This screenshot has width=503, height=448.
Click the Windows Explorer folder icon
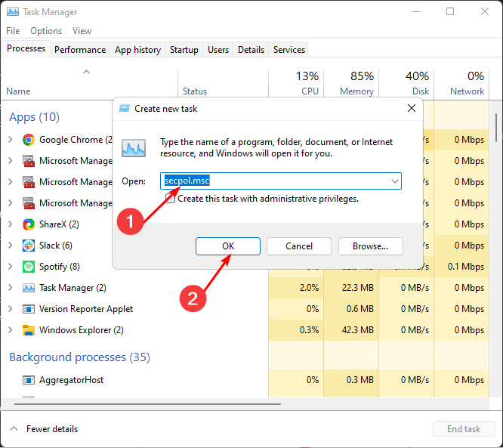(x=29, y=330)
